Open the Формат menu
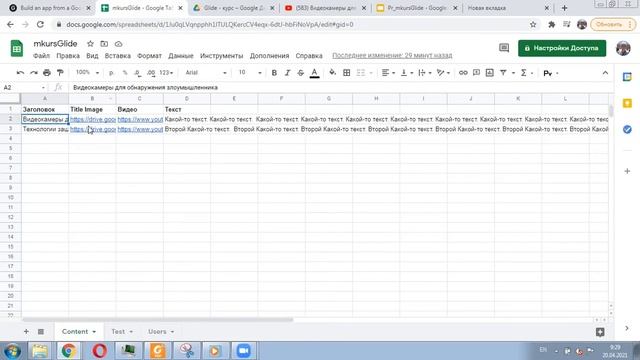Image resolution: width=640 pixels, height=360 pixels. coord(149,56)
